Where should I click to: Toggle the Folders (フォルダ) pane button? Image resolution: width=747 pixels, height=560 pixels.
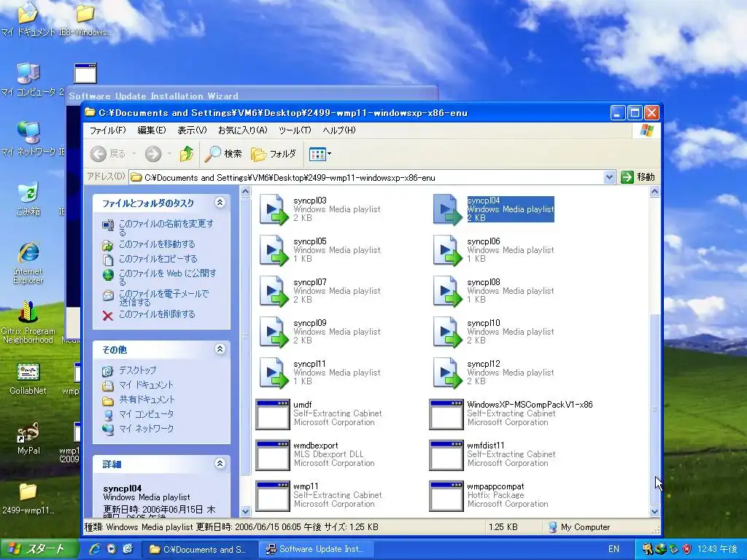[x=274, y=154]
